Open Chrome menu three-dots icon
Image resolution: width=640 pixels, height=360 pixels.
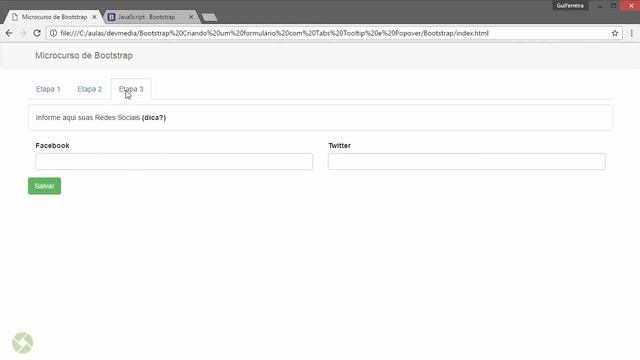[631, 33]
